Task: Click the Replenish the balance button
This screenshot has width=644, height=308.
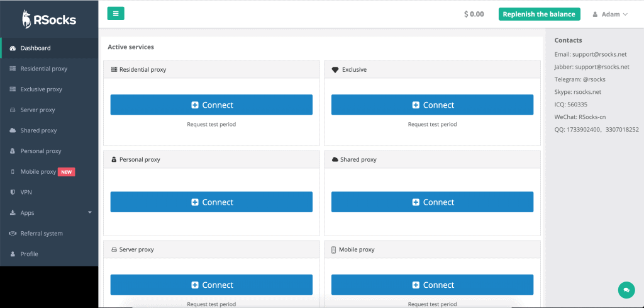Action: pos(539,14)
